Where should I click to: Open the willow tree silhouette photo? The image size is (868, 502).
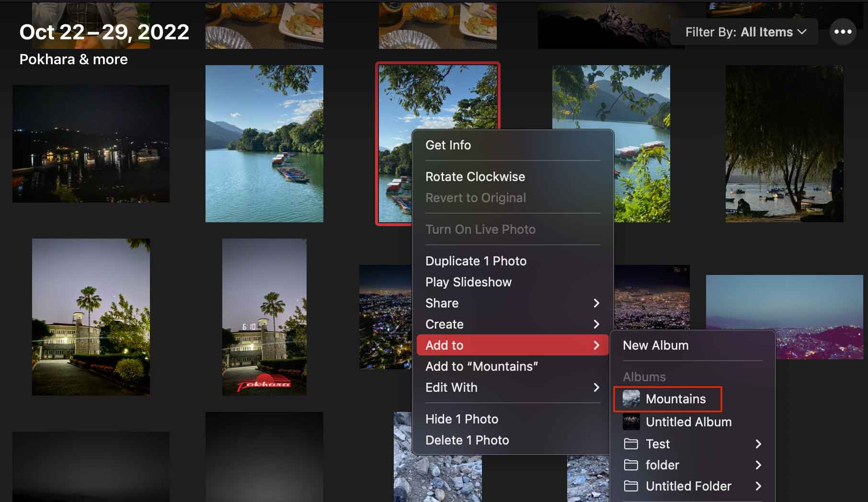pyautogui.click(x=784, y=144)
